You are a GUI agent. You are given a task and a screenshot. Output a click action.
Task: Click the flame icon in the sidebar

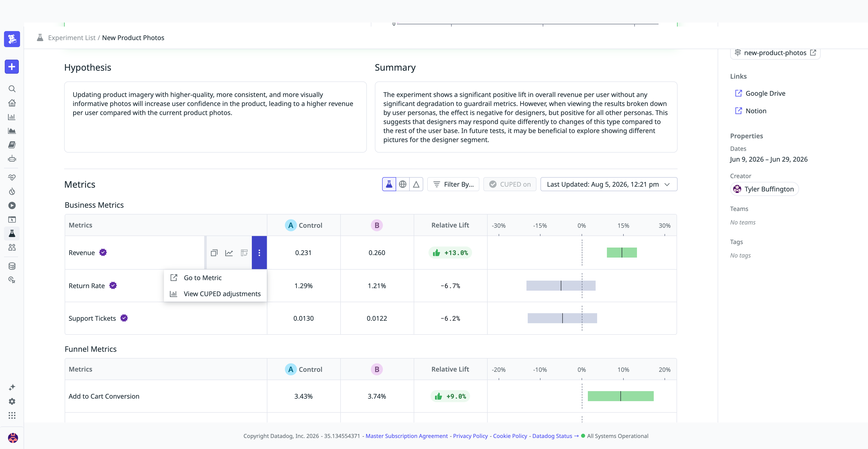click(12, 192)
